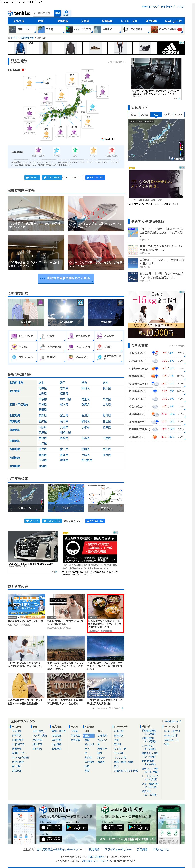Click お役立ち家事情報をもっと見る button

pyautogui.click(x=66, y=278)
